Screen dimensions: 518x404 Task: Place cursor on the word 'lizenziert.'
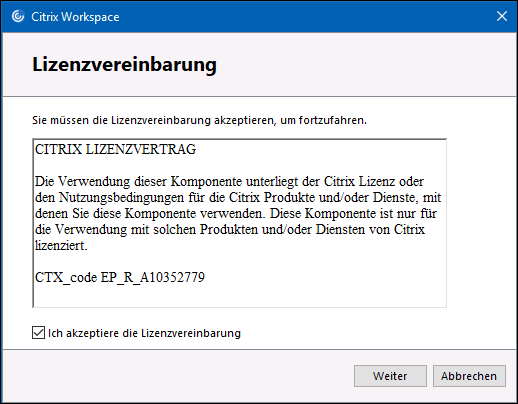tap(61, 245)
